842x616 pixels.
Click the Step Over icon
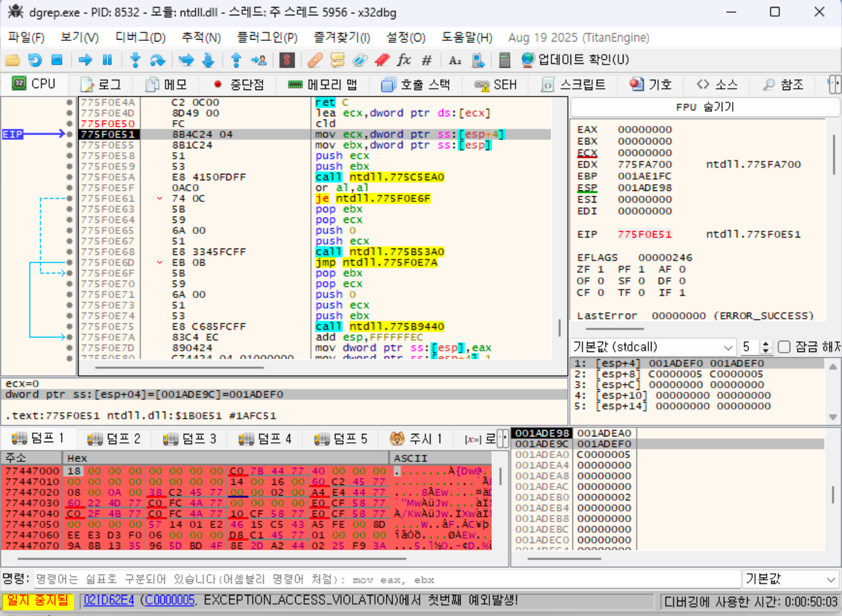[x=157, y=60]
